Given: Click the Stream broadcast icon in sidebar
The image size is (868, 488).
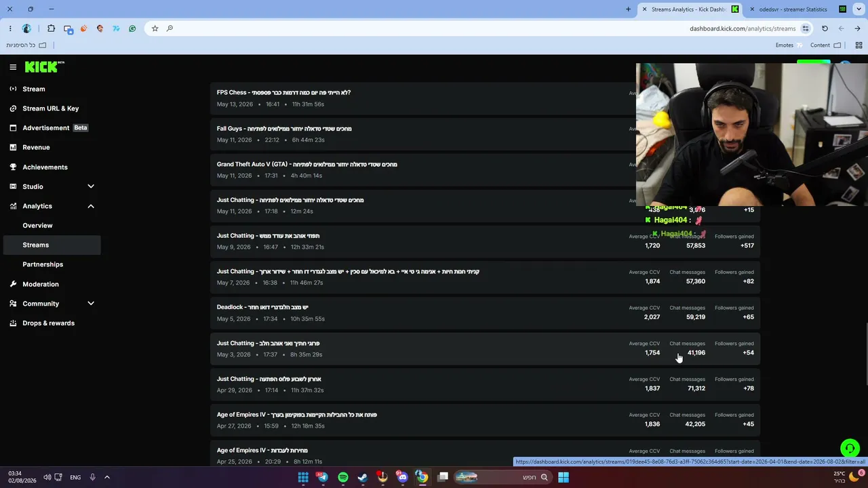Looking at the screenshot, I should [13, 89].
